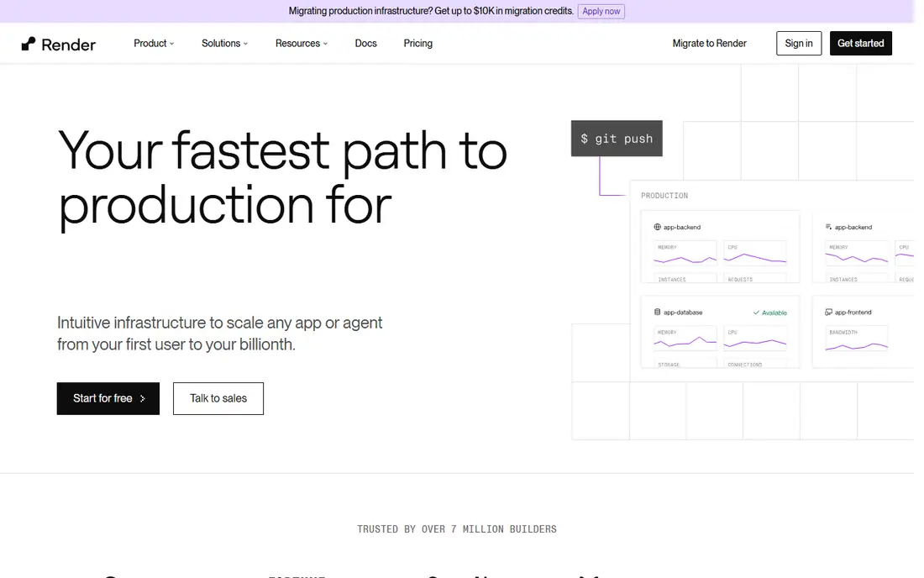Open the Product dropdown menu

coord(154,44)
